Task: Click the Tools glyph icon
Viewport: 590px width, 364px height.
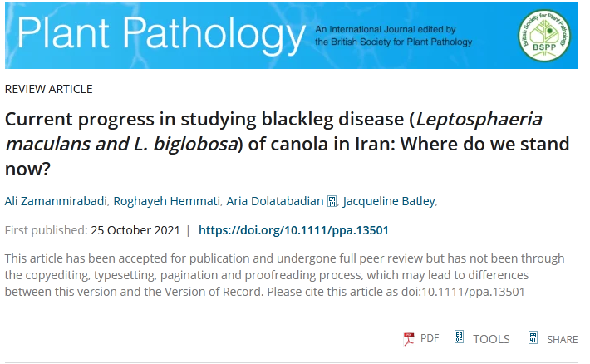Action: click(459, 337)
